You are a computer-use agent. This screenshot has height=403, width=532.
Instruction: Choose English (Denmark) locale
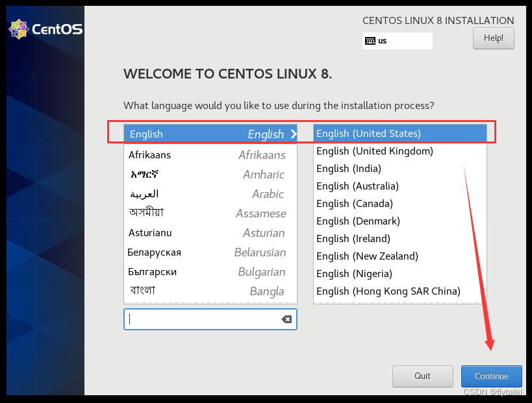(400, 221)
